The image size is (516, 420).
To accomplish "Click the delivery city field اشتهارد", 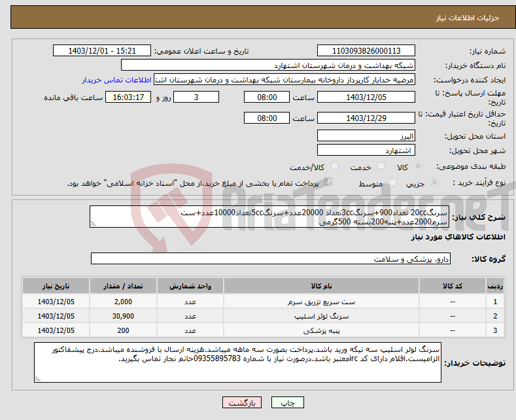I will click(x=366, y=150).
